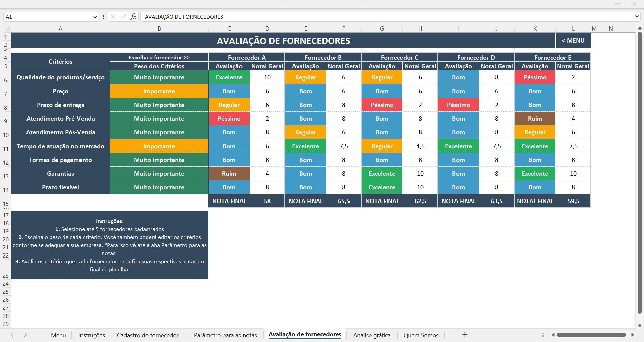The width and height of the screenshot is (644, 342).
Task: Open Qualidade peso 'Muito importante' dropdown cell
Action: click(159, 77)
